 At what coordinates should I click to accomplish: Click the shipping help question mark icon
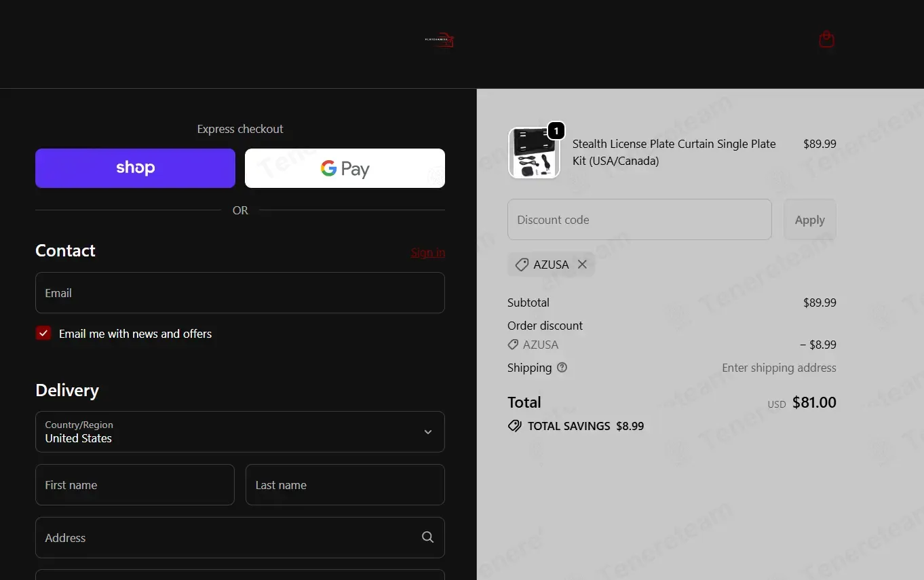[x=562, y=368]
